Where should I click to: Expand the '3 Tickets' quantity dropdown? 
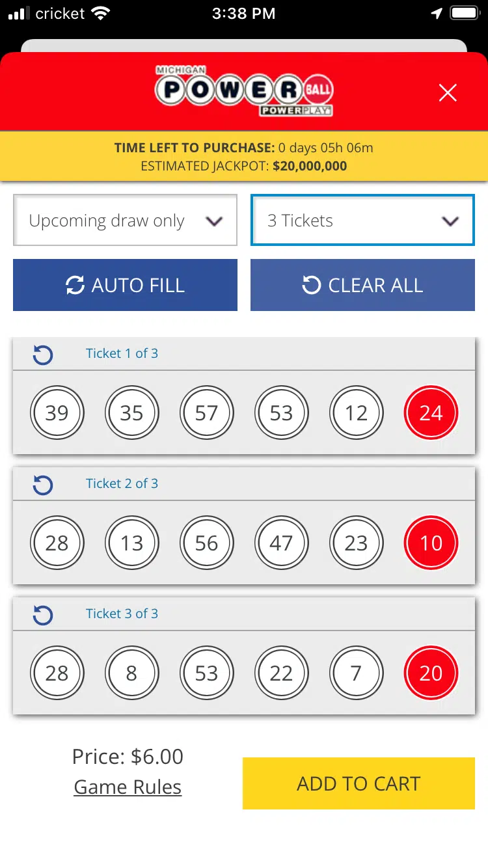pos(362,221)
